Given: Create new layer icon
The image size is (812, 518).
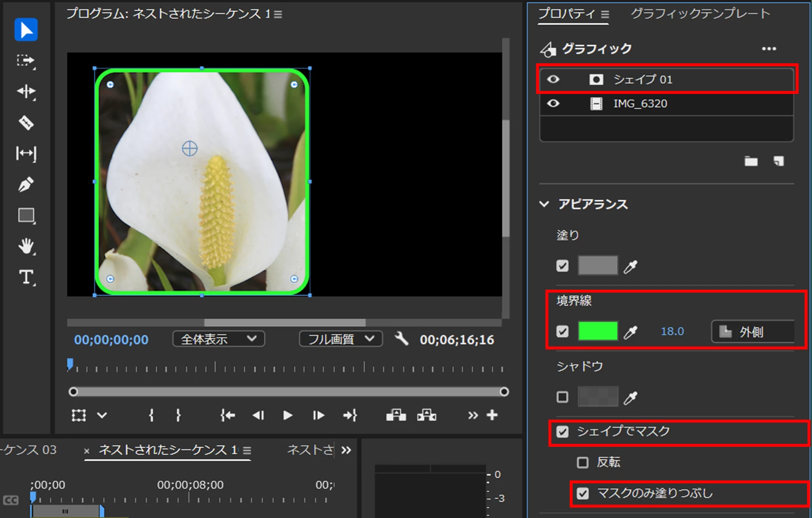Looking at the screenshot, I should pos(778,161).
